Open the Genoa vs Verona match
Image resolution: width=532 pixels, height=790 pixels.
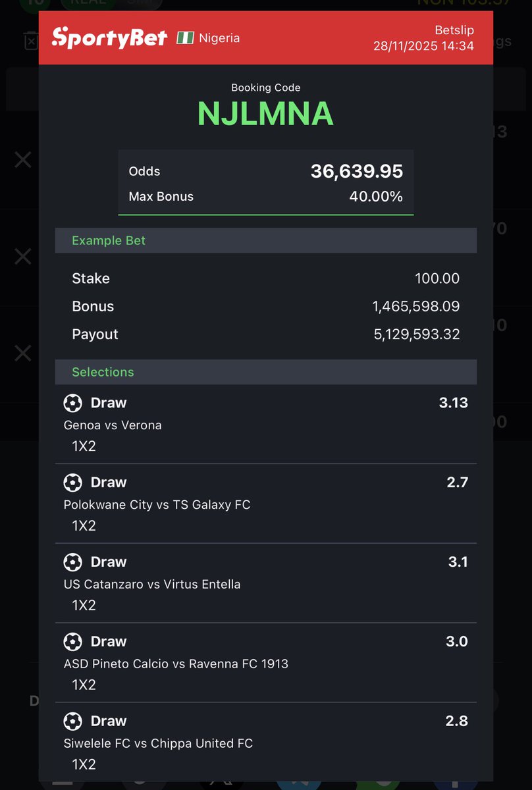(x=113, y=425)
